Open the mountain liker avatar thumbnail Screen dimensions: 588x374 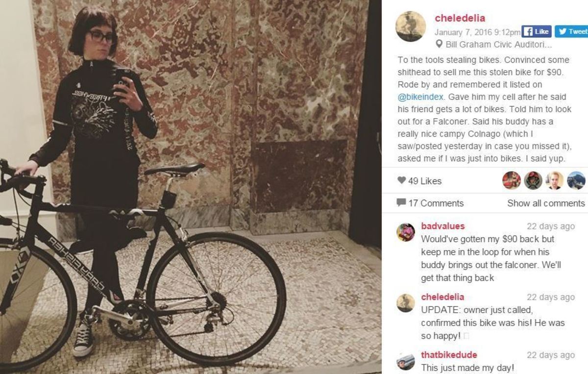click(x=576, y=180)
